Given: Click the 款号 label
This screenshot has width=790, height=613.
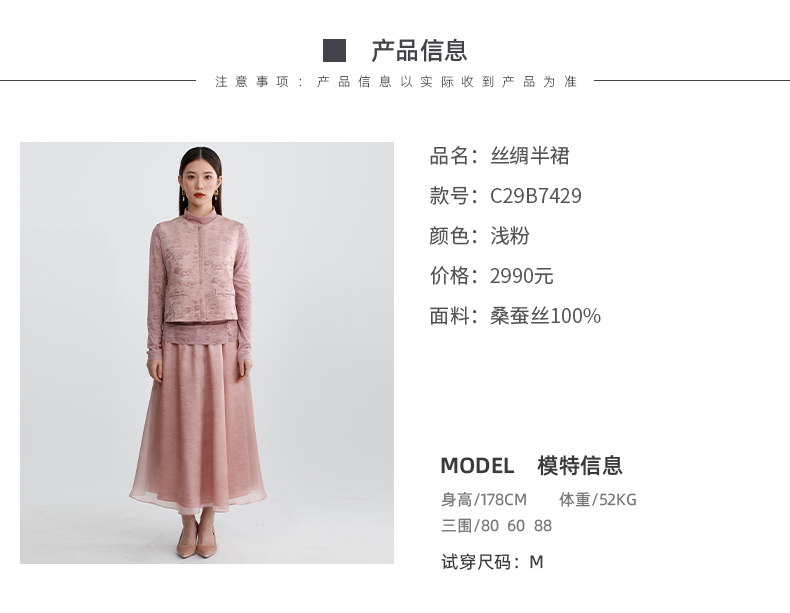Looking at the screenshot, I should [449, 196].
